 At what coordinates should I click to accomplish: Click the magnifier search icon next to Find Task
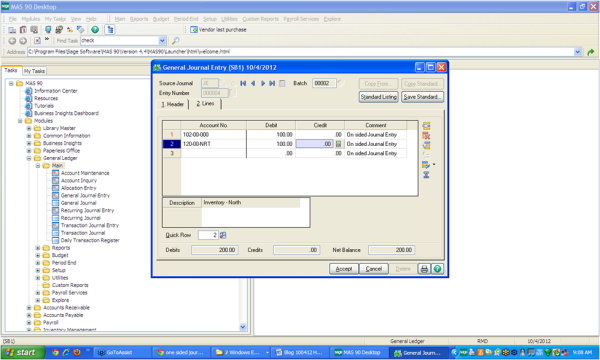click(175, 41)
